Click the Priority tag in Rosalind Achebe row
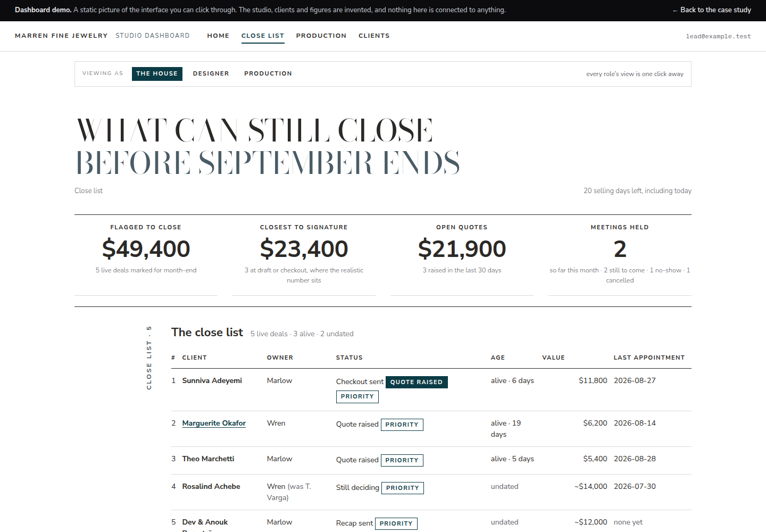The height and width of the screenshot is (532, 766). click(403, 488)
